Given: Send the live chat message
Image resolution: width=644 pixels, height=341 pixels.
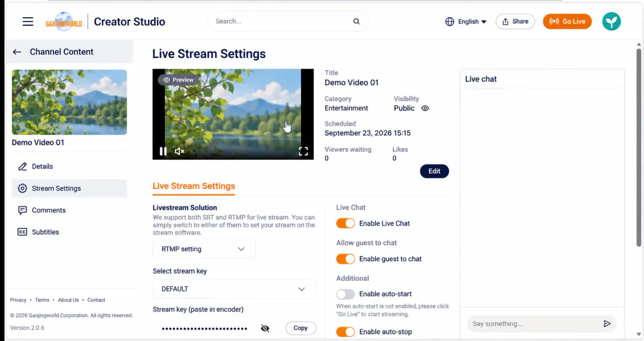Looking at the screenshot, I should [x=607, y=324].
